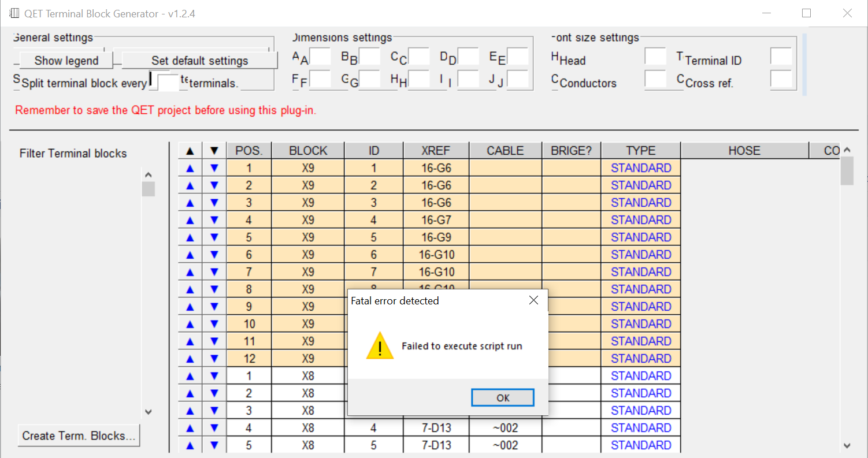Move X8 position 5 row down
This screenshot has width=868, height=458.
214,445
